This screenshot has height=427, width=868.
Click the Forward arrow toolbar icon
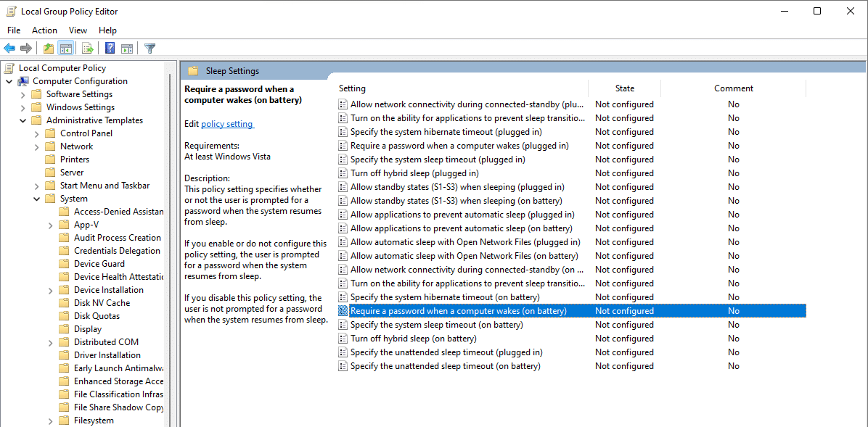point(26,49)
